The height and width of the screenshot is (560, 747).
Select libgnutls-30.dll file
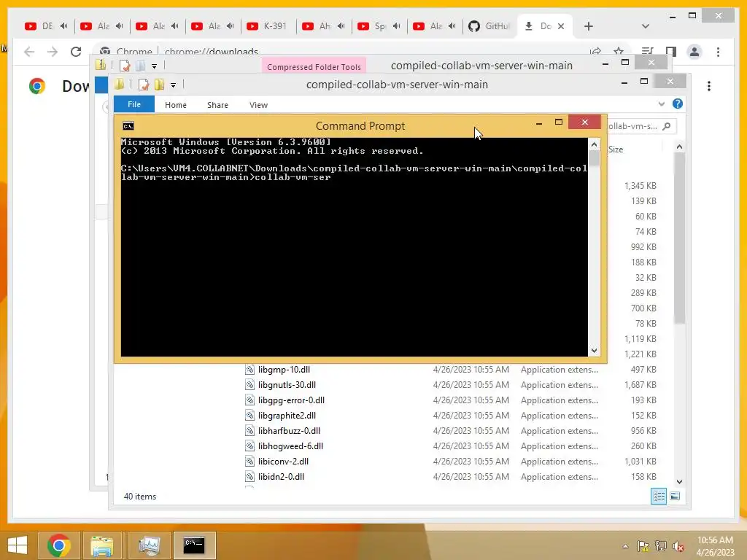287,385
